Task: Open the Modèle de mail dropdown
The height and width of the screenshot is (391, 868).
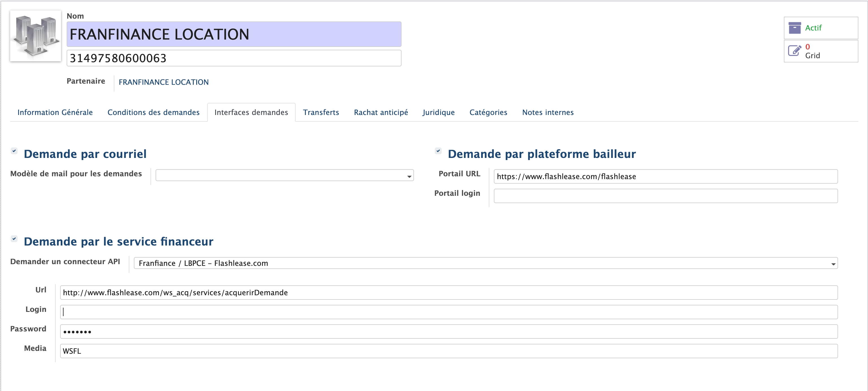Action: [284, 176]
